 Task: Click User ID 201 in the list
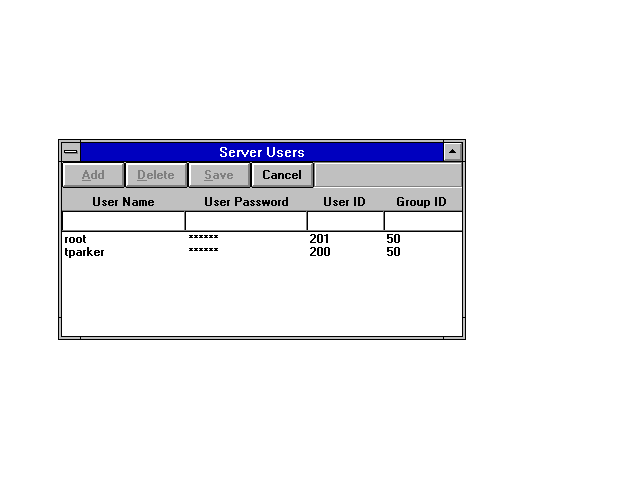point(320,239)
